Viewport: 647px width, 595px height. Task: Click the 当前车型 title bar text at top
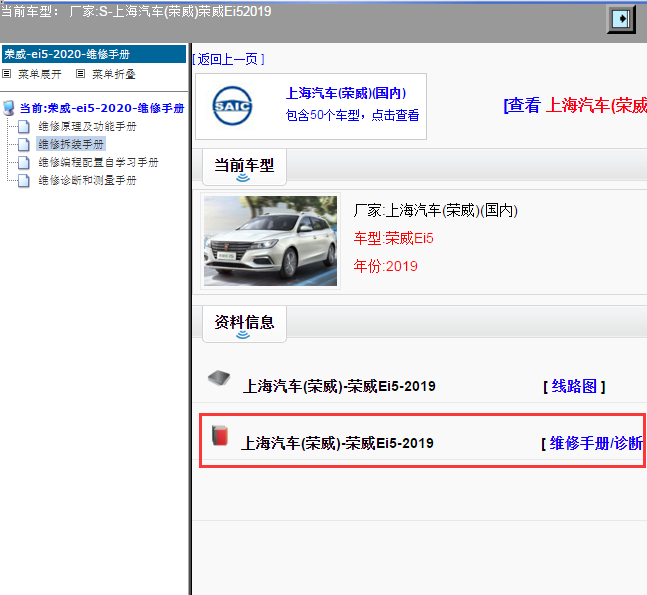pyautogui.click(x=136, y=11)
